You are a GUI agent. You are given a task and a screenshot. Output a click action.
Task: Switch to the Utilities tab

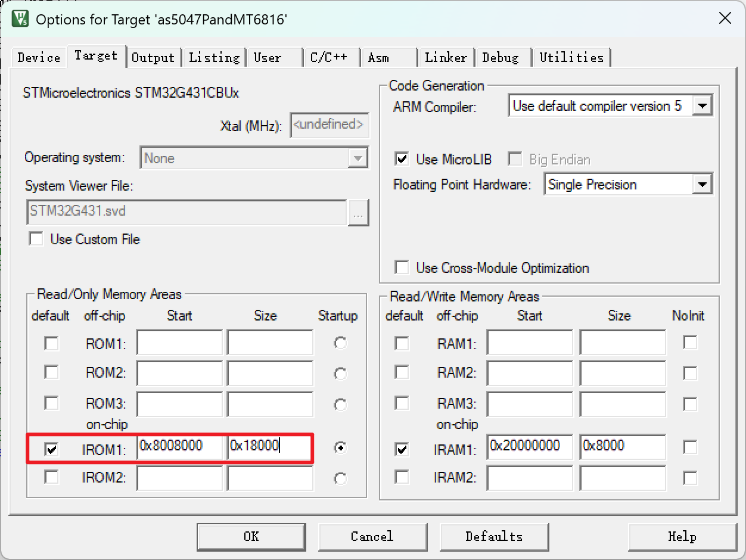(x=571, y=57)
